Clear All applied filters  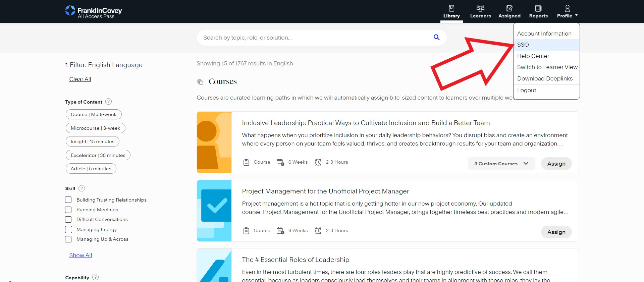point(80,79)
